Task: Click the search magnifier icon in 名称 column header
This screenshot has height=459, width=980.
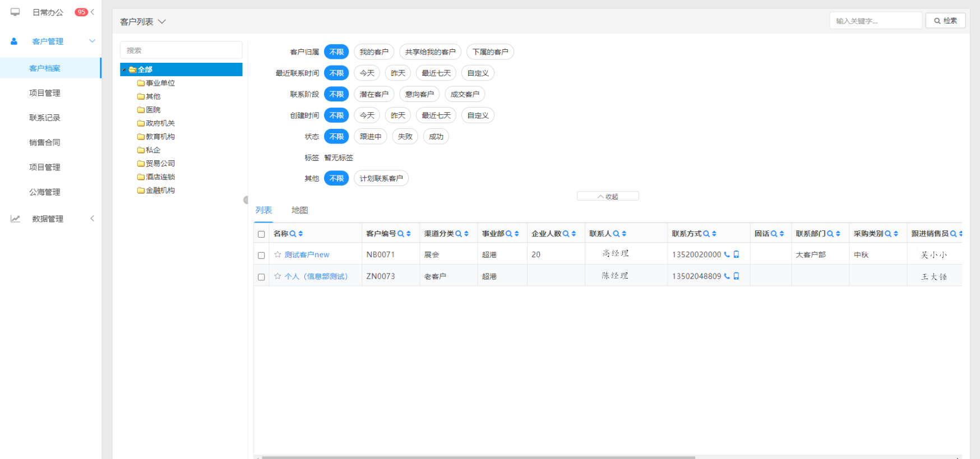Action: (293, 234)
